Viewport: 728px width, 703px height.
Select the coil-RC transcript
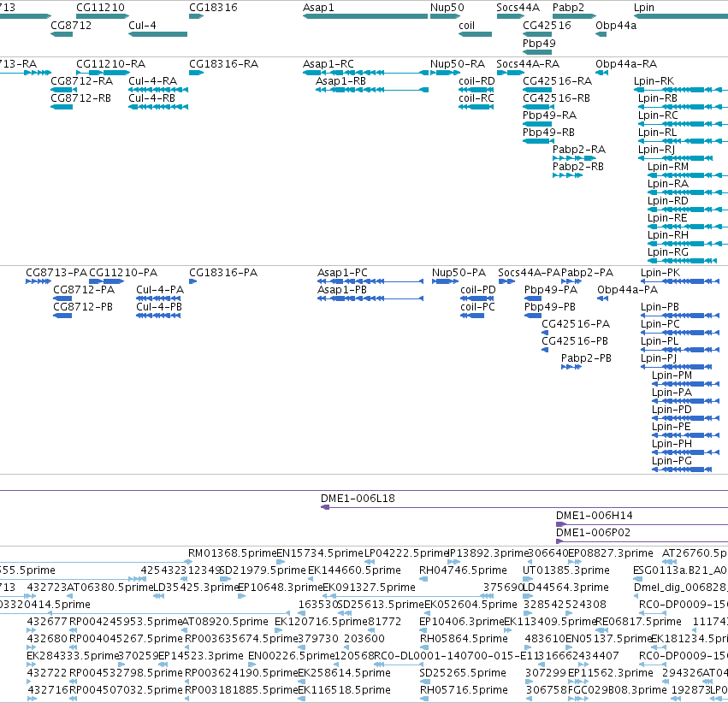(x=476, y=107)
